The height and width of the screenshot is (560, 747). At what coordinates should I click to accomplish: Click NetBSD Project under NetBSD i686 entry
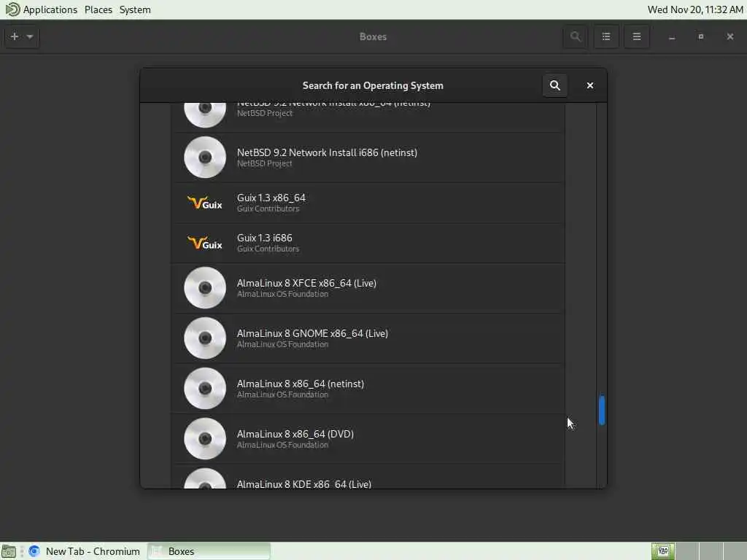(264, 163)
